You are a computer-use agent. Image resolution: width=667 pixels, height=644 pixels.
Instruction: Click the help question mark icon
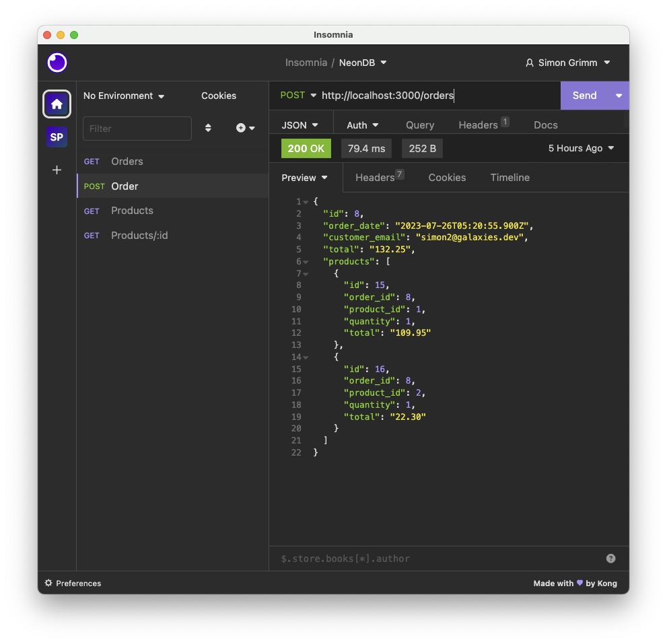(611, 559)
